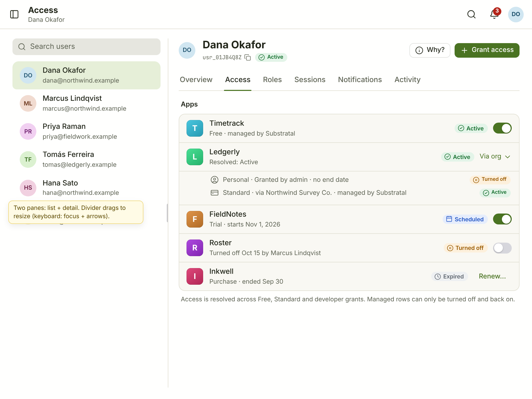This screenshot has width=532, height=399.
Task: Open the Notifications tab
Action: click(360, 79)
